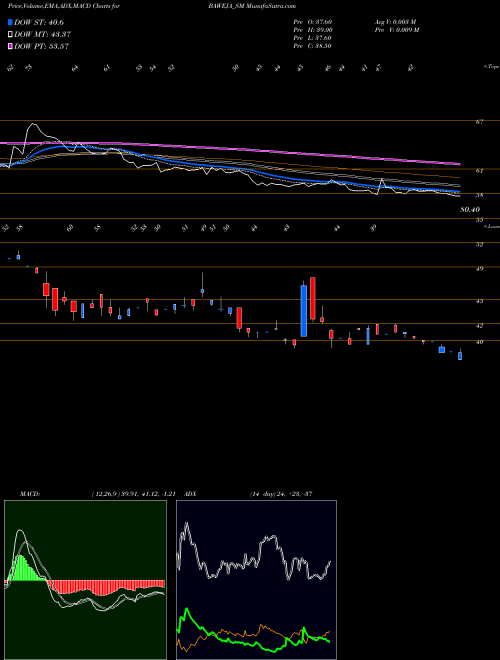
Task: Click the tallest blue candlestick
Action: tap(303, 311)
